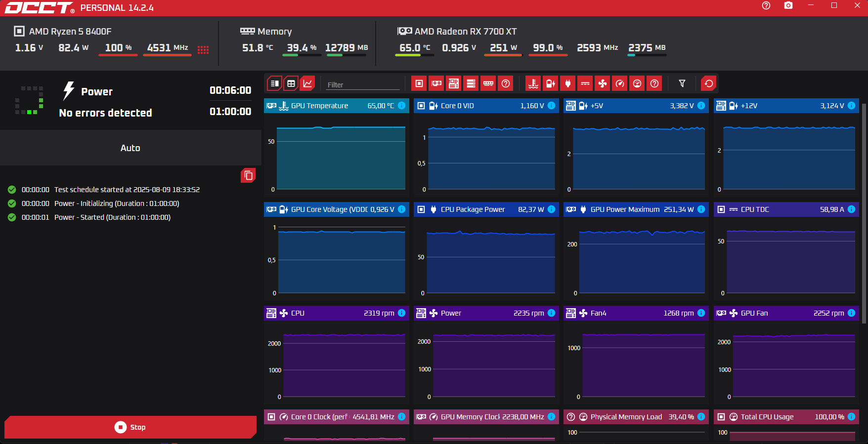Open the help icon in title bar
Image resolution: width=868 pixels, height=444 pixels.
766,5
